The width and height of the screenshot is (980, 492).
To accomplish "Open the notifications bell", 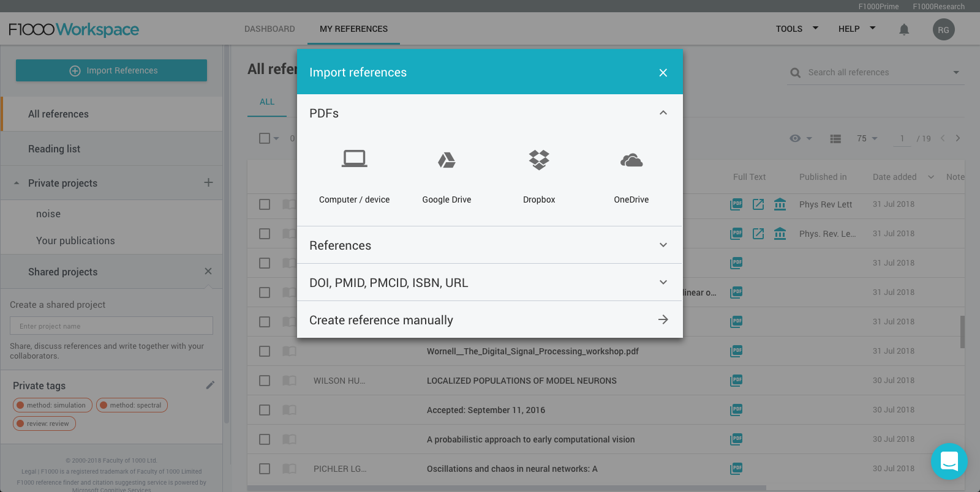I will (x=904, y=29).
